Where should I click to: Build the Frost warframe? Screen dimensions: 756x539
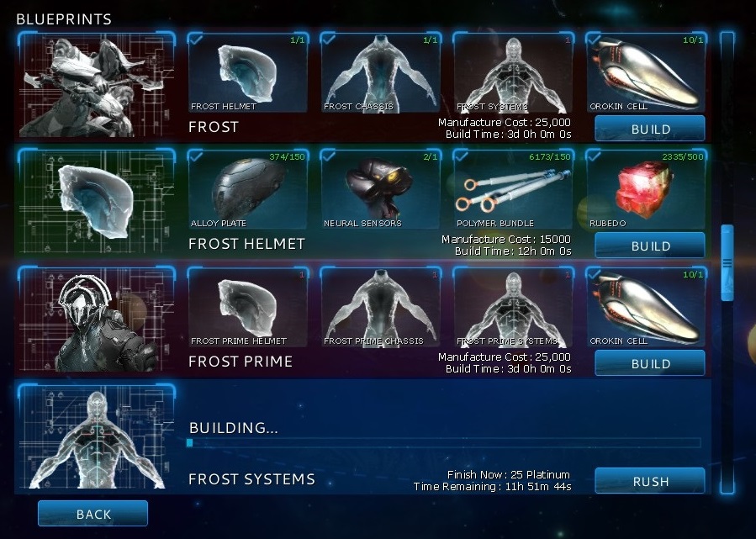[650, 129]
